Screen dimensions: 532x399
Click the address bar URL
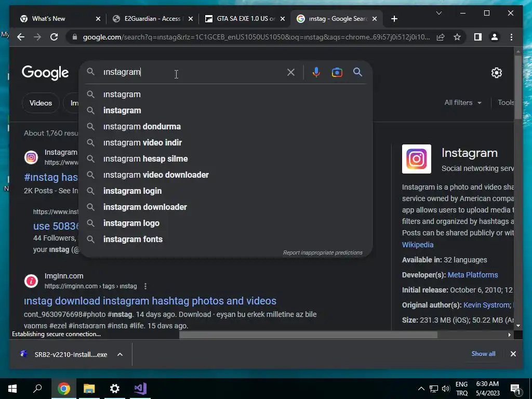(x=256, y=37)
